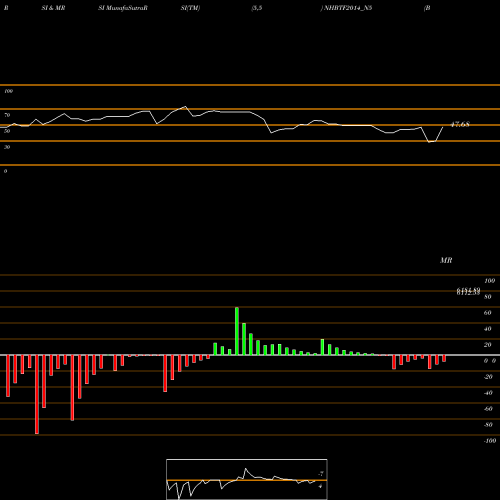Click the MR axis label -60
This screenshot has height=500, width=500.
click(488, 409)
